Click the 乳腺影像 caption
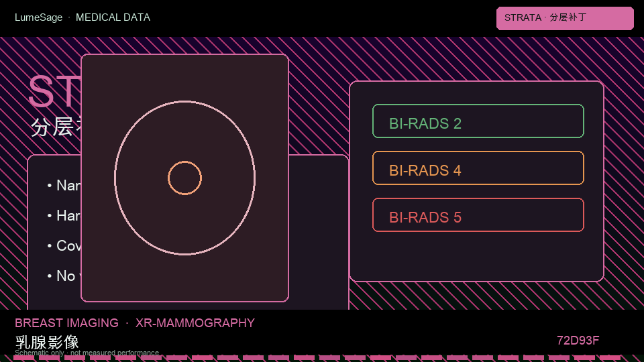 [47, 342]
